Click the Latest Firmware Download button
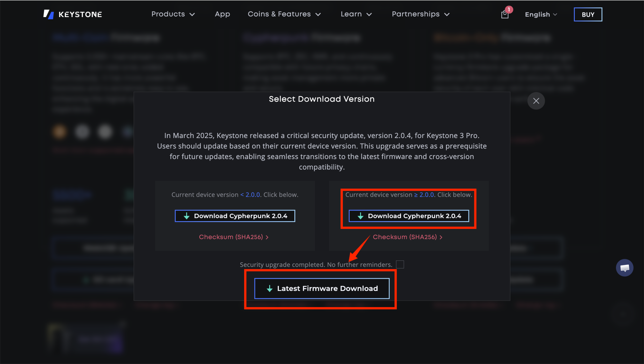 tap(322, 288)
